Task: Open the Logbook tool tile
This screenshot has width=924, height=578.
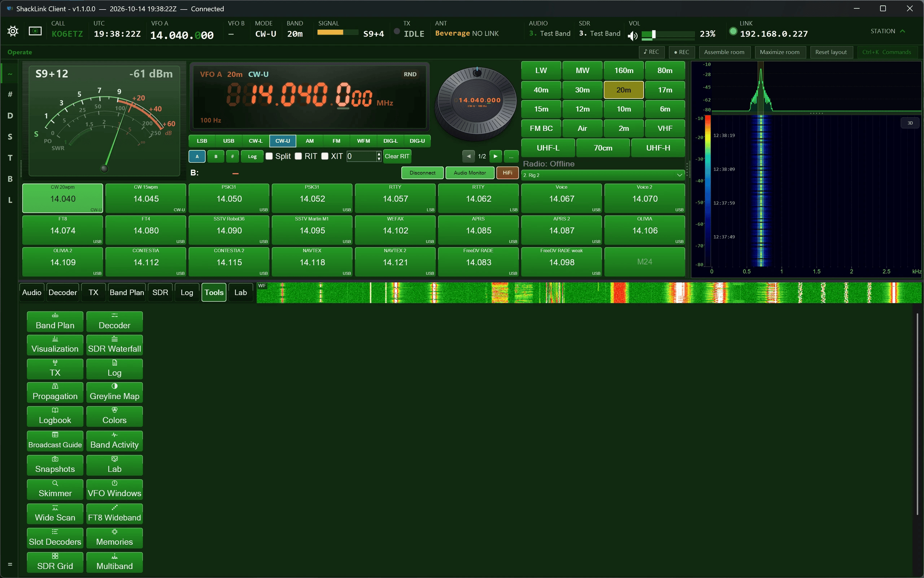Action: click(x=55, y=416)
